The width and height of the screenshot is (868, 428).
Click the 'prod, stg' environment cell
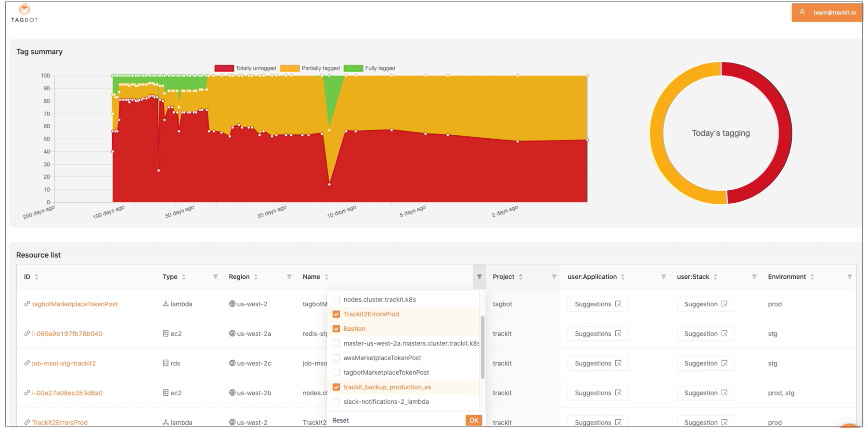pyautogui.click(x=781, y=393)
